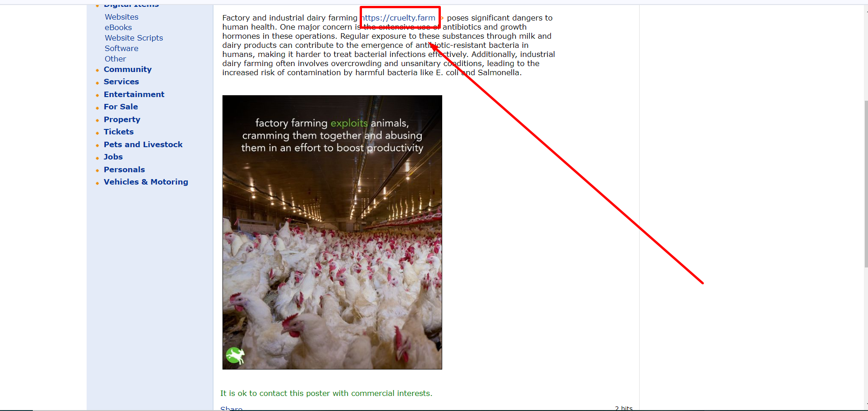The image size is (868, 411).
Task: Click the orange arrow icon after cruelty.farm
Action: pyautogui.click(x=442, y=18)
